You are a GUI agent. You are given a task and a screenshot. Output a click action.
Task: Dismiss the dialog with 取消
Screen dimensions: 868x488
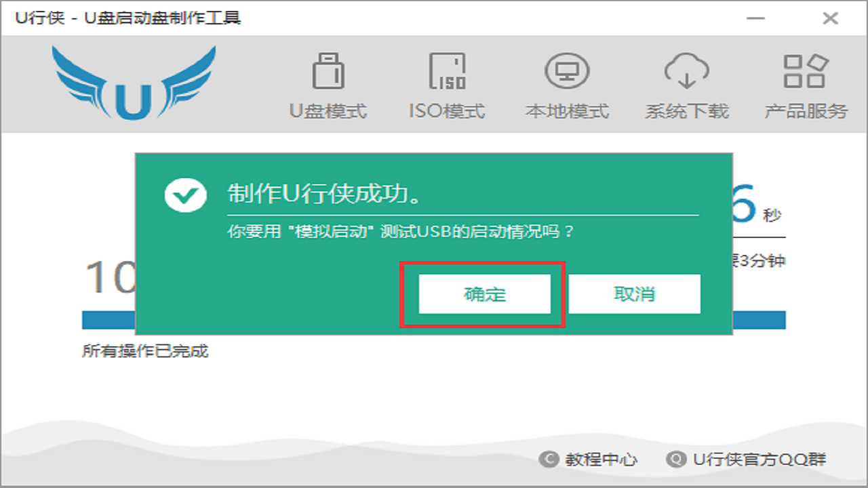click(634, 293)
